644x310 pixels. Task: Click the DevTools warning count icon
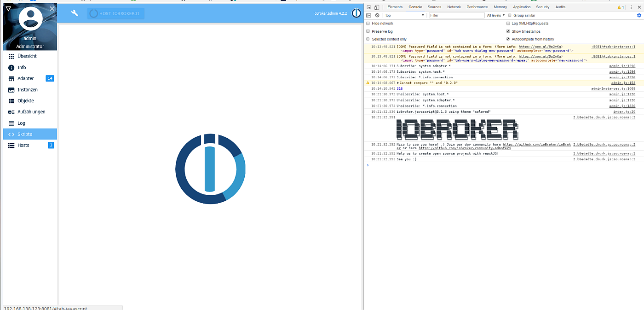pos(621,7)
